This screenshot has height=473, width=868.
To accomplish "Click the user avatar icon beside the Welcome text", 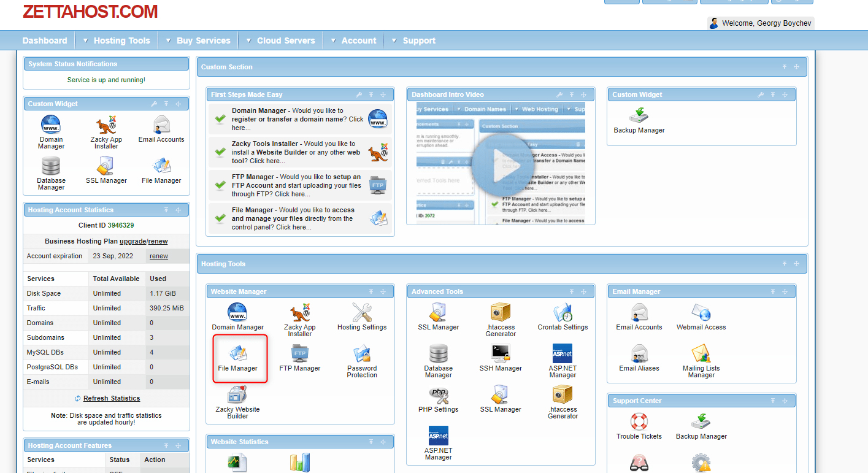I will [x=714, y=23].
